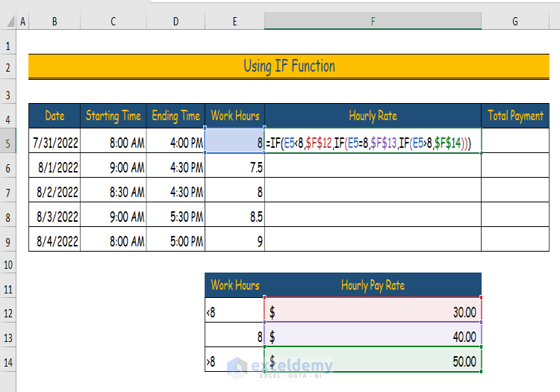Screen dimensions: 560x392
Task: Click the 9:00 AM cell for 8/1/2022
Action: pyautogui.click(x=113, y=167)
